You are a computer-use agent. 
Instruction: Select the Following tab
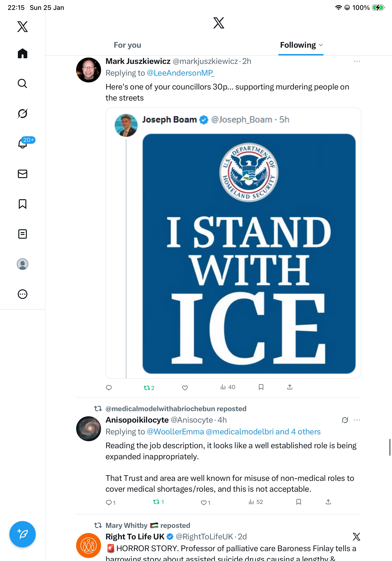click(x=298, y=45)
